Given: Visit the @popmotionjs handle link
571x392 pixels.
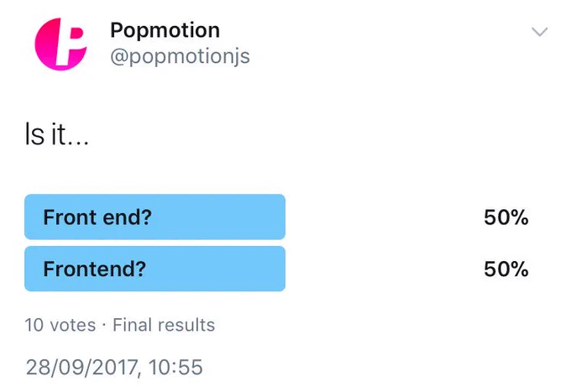Looking at the screenshot, I should [x=180, y=57].
